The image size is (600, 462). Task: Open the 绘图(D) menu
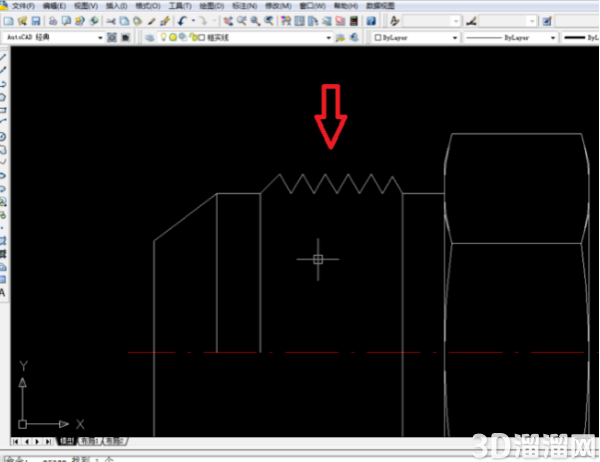(212, 6)
